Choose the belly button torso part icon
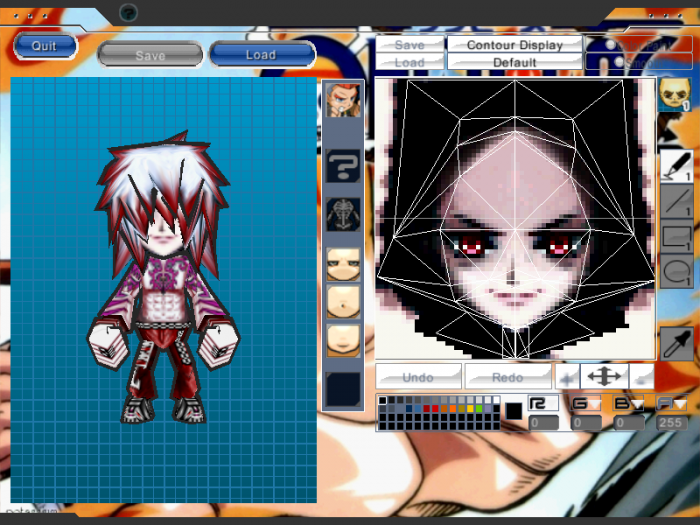This screenshot has width=700, height=525. coord(343,302)
